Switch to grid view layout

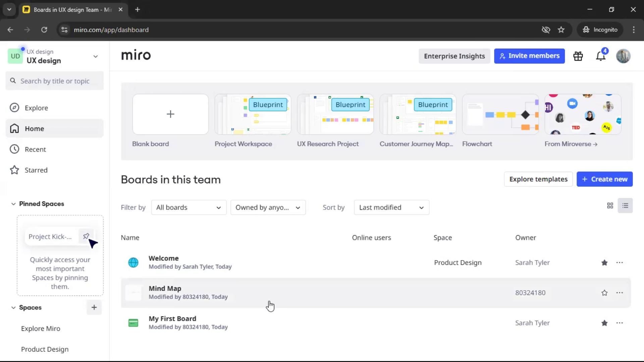(610, 206)
